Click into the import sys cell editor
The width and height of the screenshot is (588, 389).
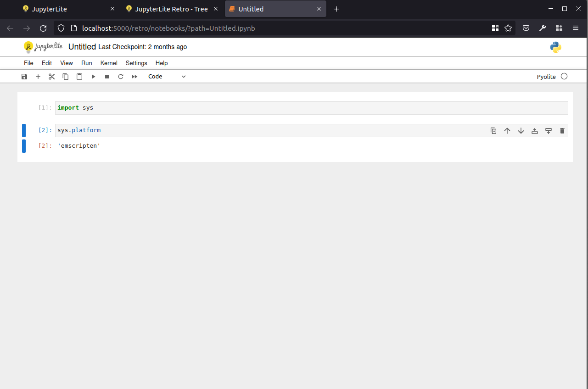pos(311,108)
